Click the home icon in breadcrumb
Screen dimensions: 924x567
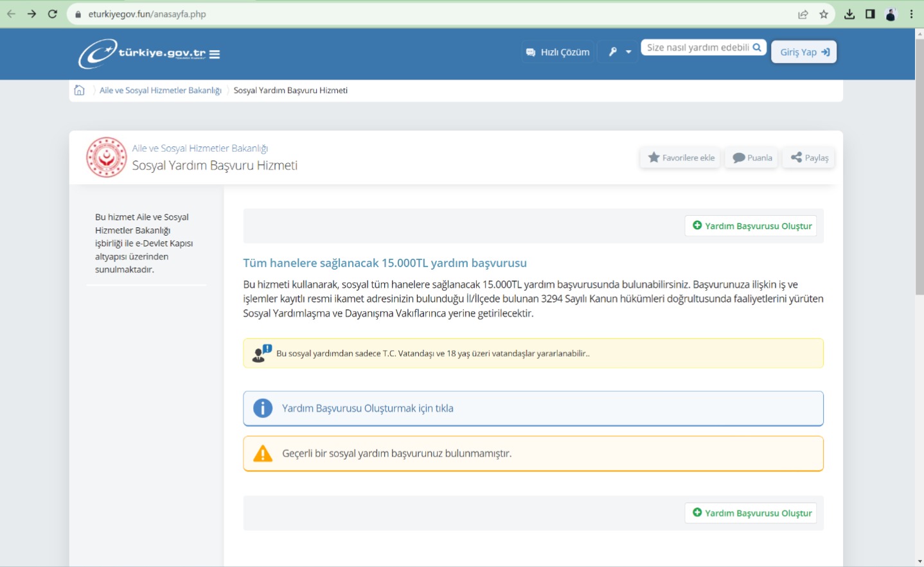(x=79, y=90)
